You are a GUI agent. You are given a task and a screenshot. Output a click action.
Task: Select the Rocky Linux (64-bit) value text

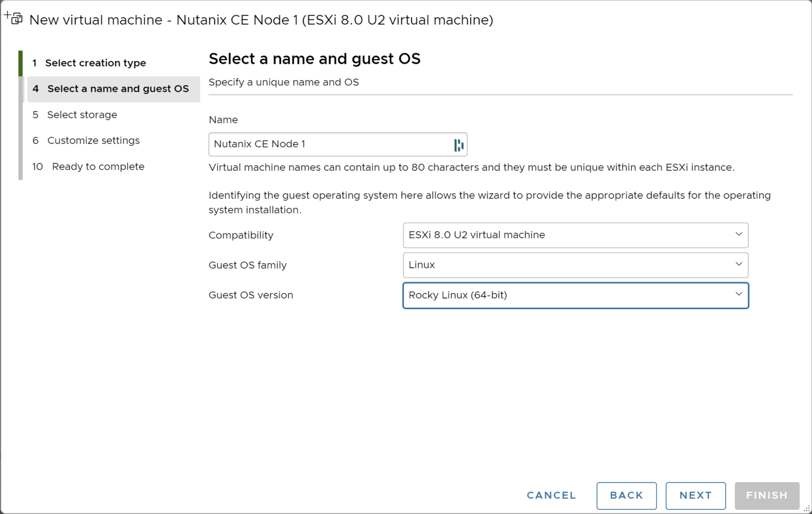(458, 295)
